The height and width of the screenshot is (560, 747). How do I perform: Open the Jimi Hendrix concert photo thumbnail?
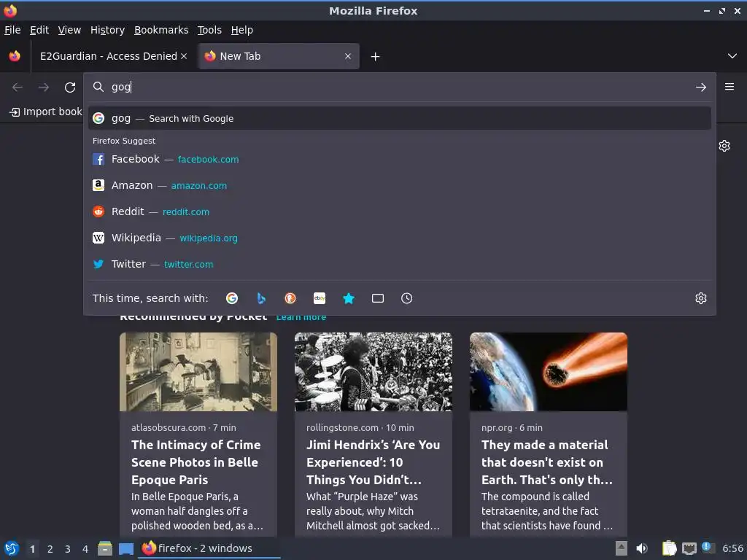pos(373,372)
